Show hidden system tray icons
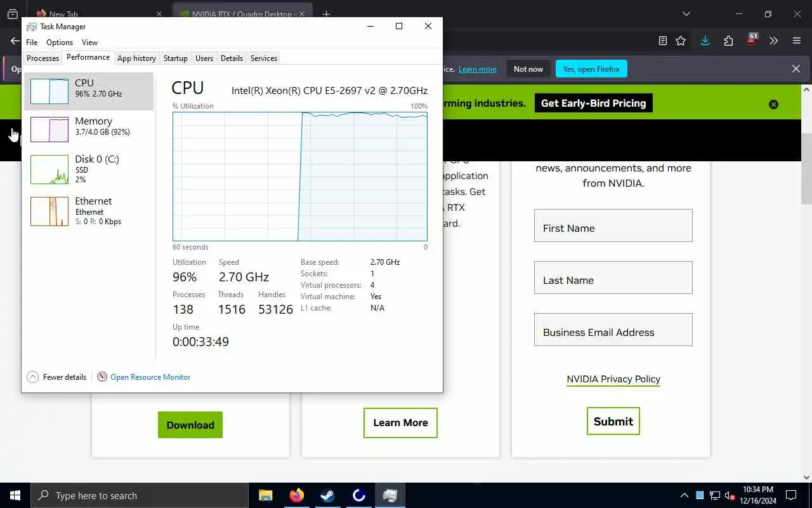This screenshot has width=812, height=508. [684, 495]
